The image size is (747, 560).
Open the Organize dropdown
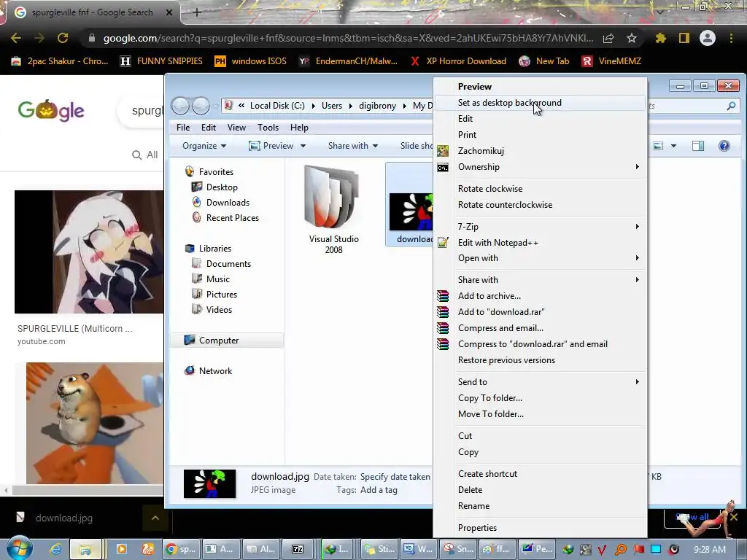(x=204, y=146)
